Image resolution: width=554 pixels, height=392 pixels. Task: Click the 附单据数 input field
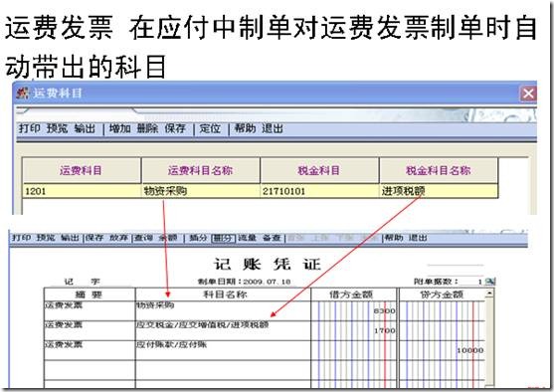click(472, 282)
